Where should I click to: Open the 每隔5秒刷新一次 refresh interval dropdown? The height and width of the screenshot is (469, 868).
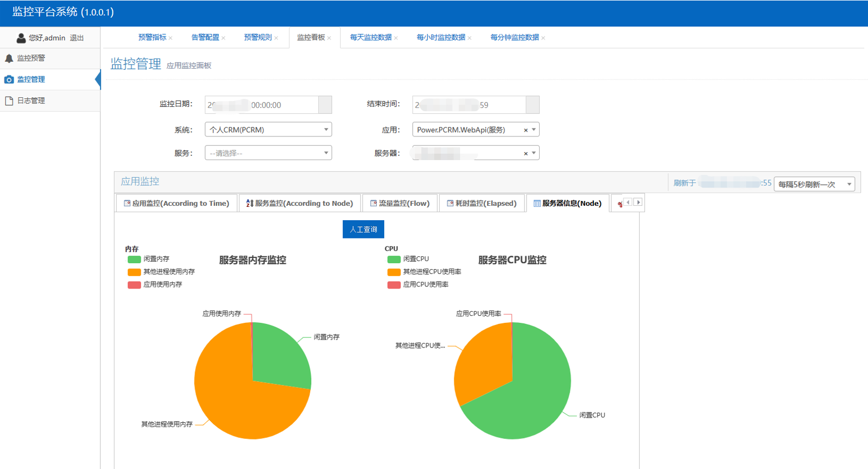click(814, 184)
